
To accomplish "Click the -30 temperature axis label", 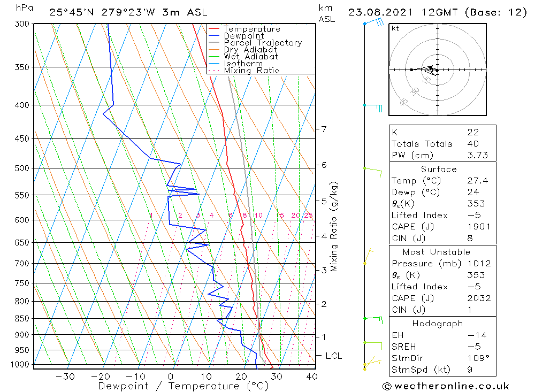I will pos(65,376).
